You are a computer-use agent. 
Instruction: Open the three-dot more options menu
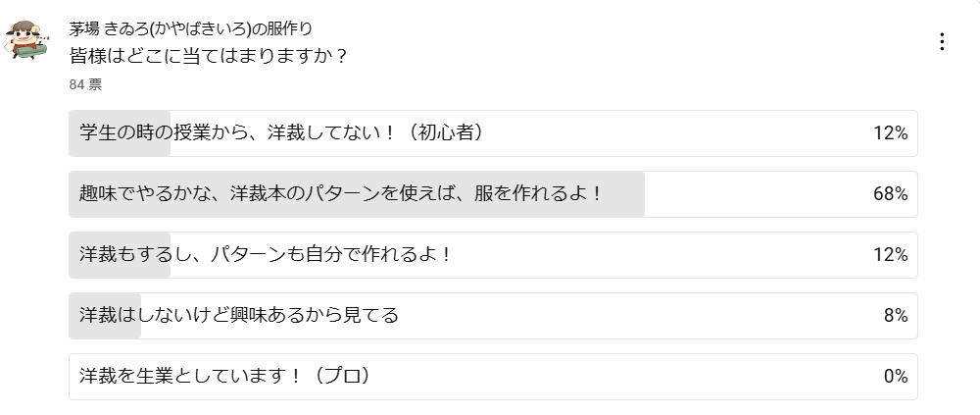[x=942, y=41]
